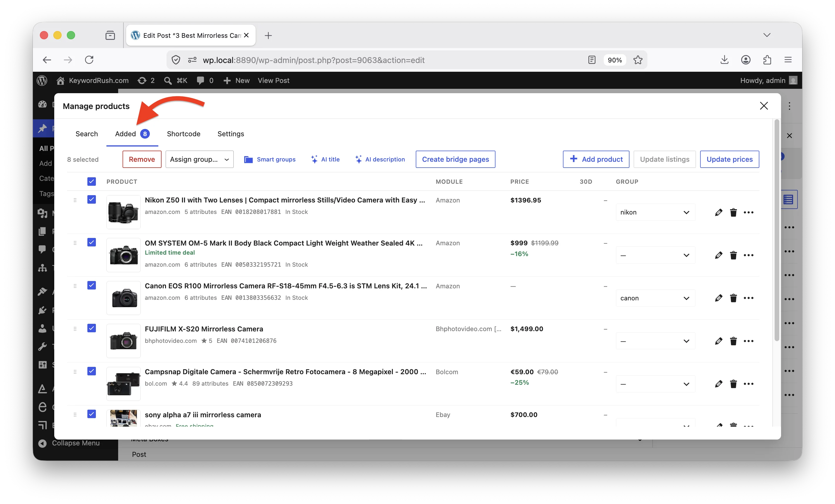Generate AI description for selected products

click(380, 159)
